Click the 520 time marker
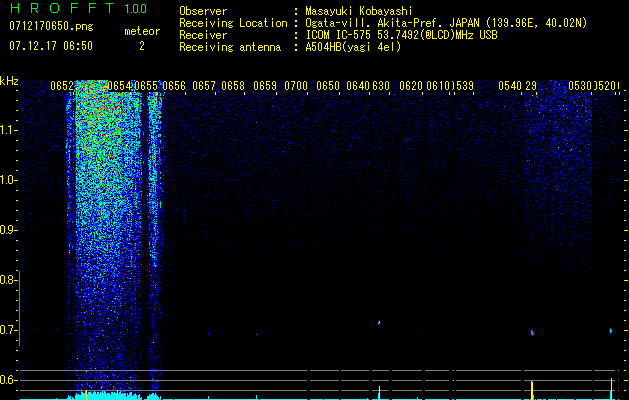Screen dimensions: 629x400 [606, 86]
